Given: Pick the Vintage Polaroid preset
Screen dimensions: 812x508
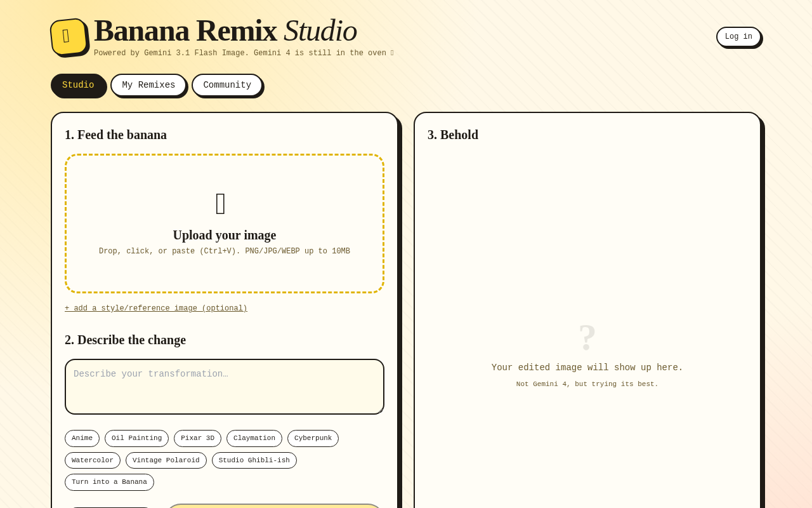Looking at the screenshot, I should (166, 460).
